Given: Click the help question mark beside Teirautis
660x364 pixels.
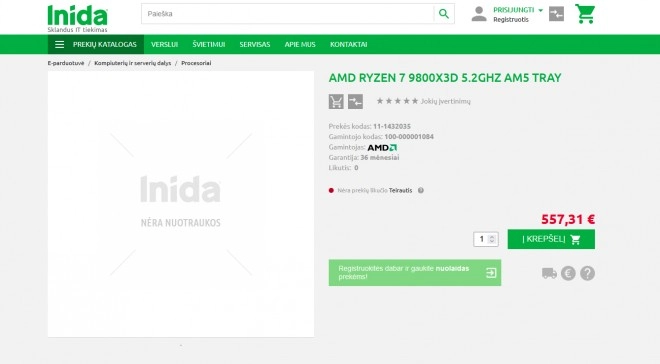Looking at the screenshot, I should [420, 190].
